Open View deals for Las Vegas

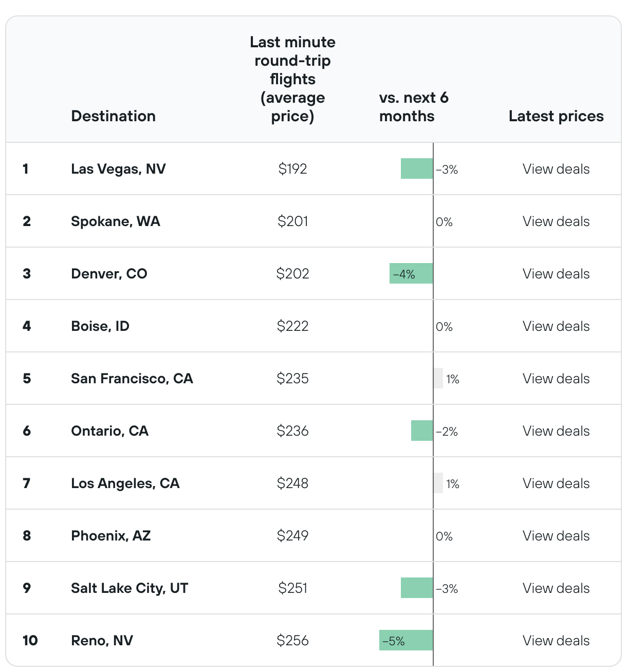556,169
